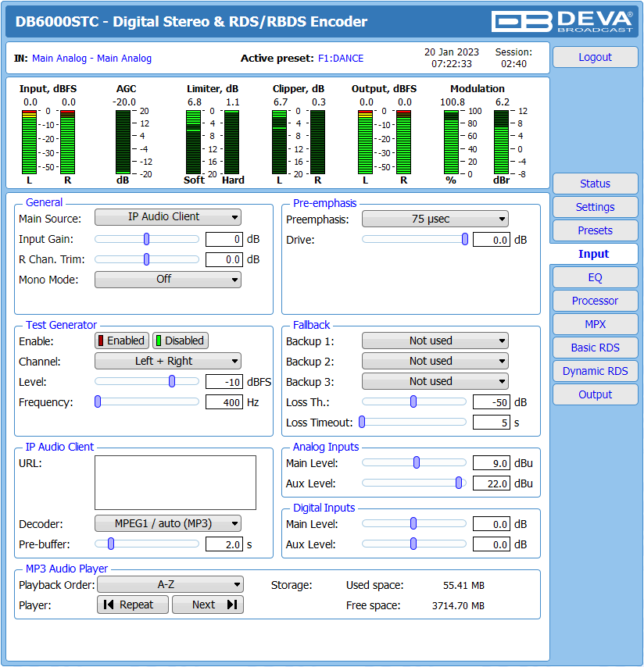Image resolution: width=644 pixels, height=667 pixels.
Task: Go to the Basic RDS tab
Action: pos(595,348)
